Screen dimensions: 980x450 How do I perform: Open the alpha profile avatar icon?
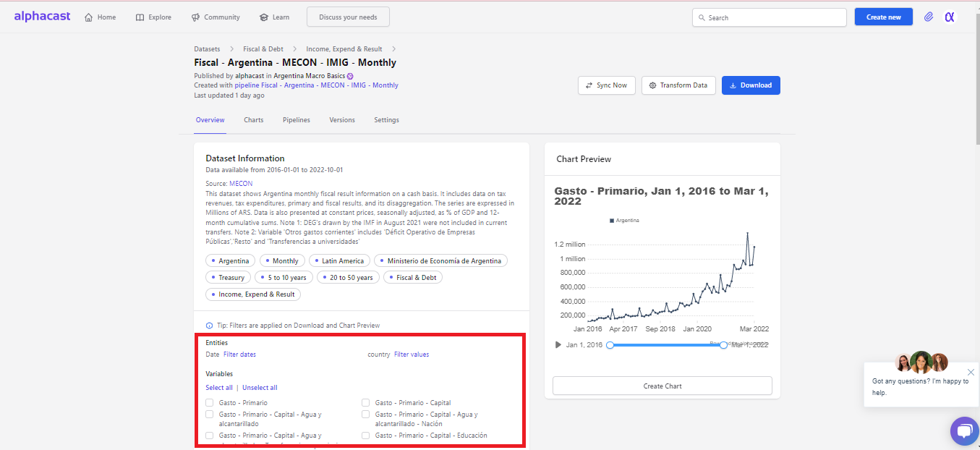click(950, 17)
